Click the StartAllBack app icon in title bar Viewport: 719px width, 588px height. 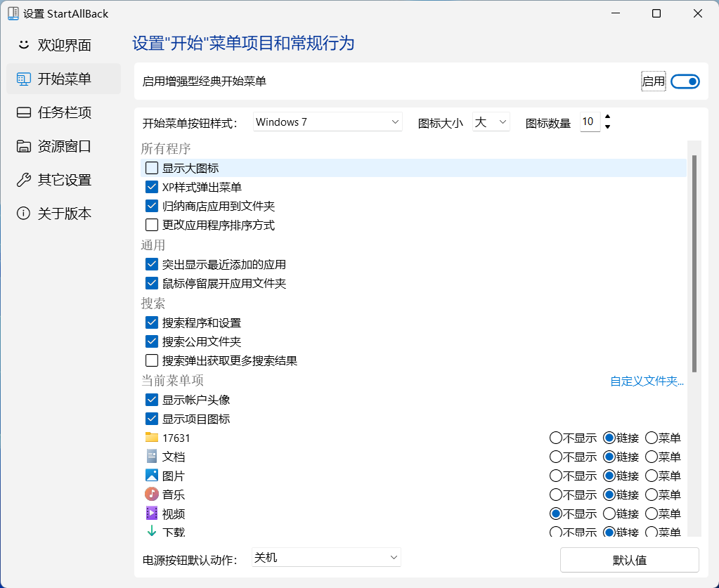(13, 13)
